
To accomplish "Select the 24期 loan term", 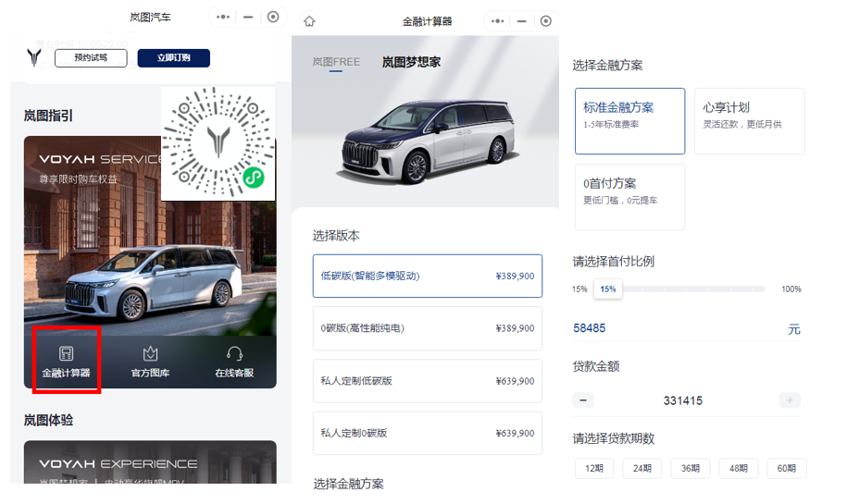I will 642,468.
